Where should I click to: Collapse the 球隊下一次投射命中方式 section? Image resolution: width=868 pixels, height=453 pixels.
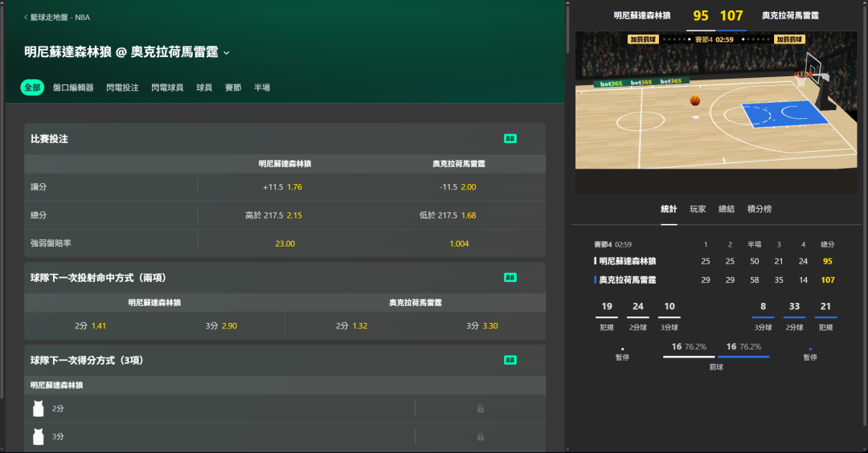[98, 277]
